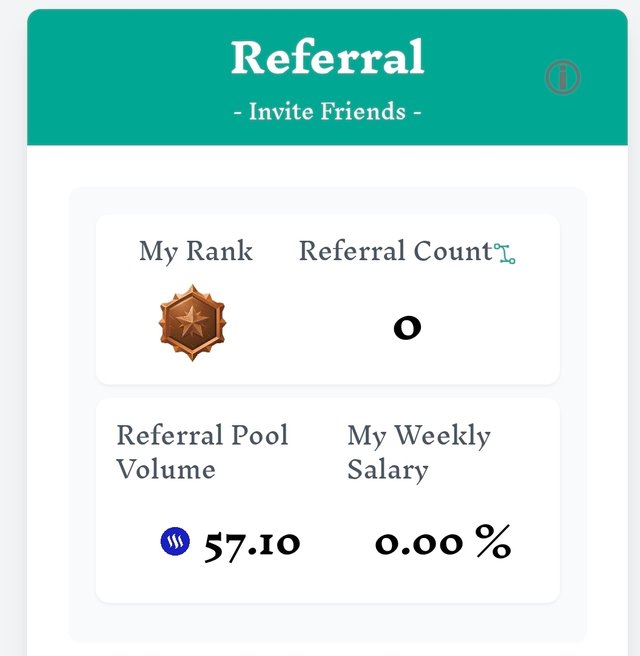Screen dimensions: 640x656
Task: Click the star in the rank badge
Action: [192, 321]
